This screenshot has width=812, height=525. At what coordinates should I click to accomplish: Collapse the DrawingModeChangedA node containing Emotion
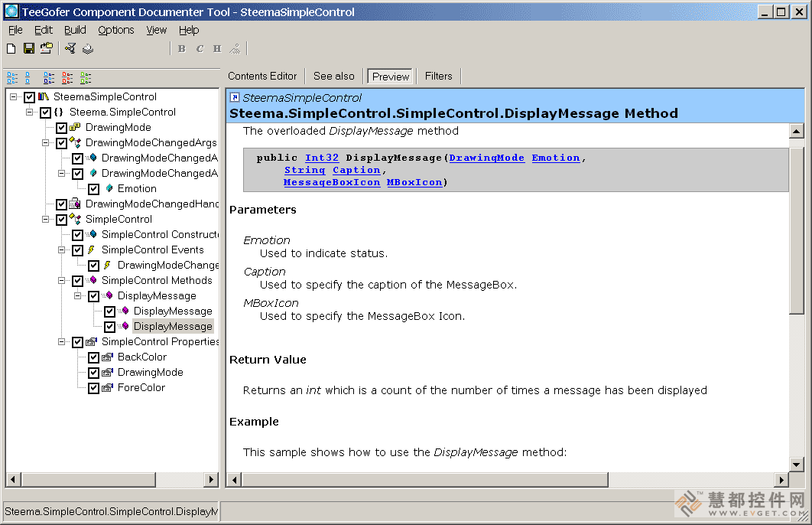click(62, 173)
